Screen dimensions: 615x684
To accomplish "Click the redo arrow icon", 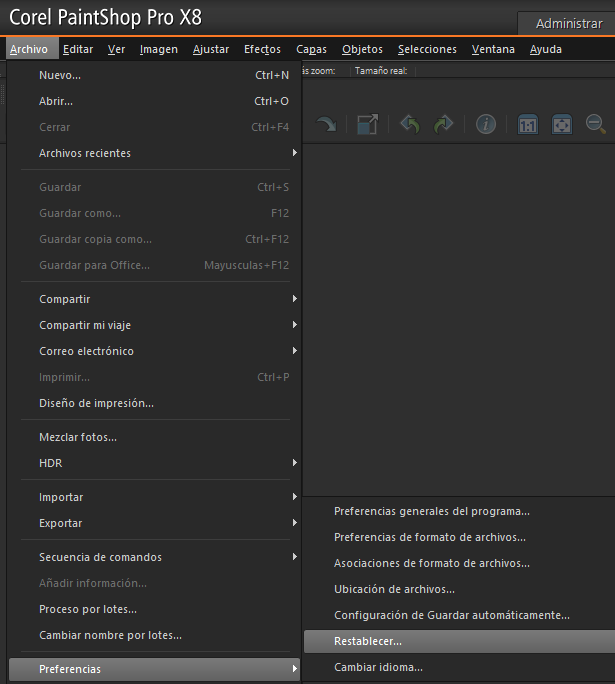I will point(443,124).
